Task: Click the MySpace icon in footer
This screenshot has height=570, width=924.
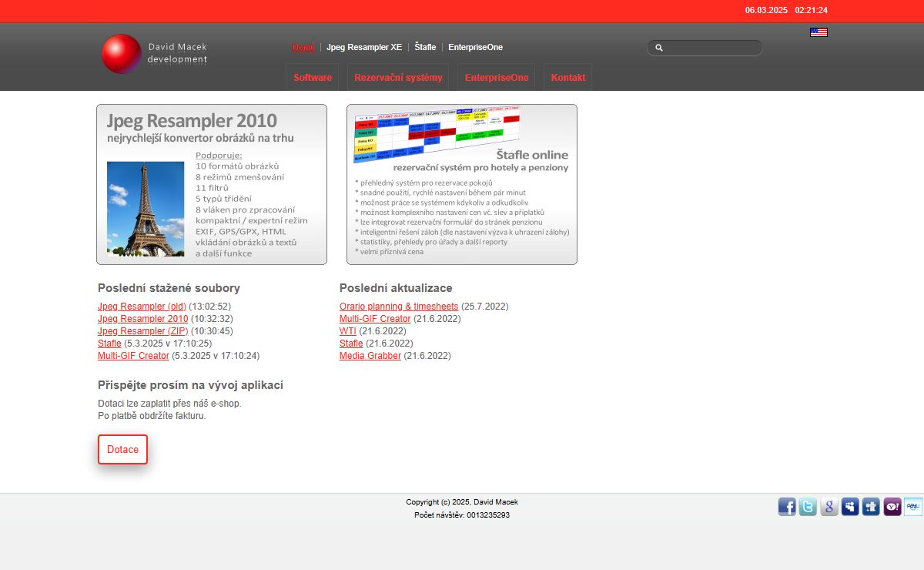Action: (x=850, y=507)
